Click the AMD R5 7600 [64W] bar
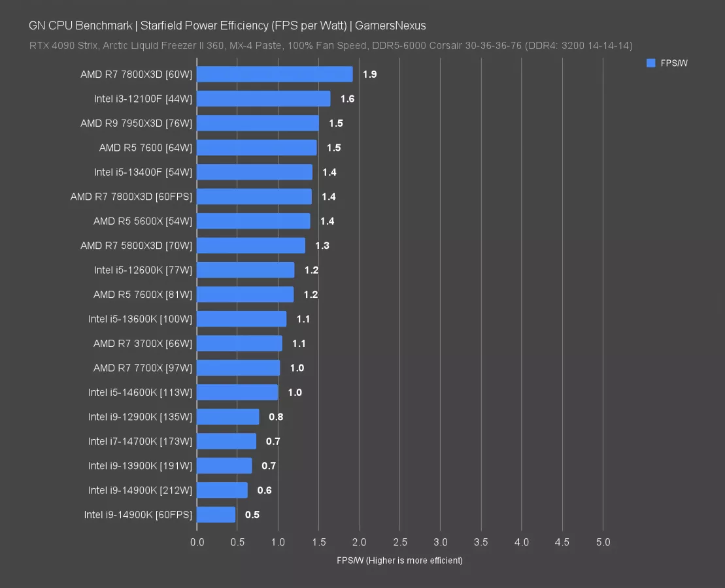Viewport: 725px width, 588px height. click(x=256, y=148)
